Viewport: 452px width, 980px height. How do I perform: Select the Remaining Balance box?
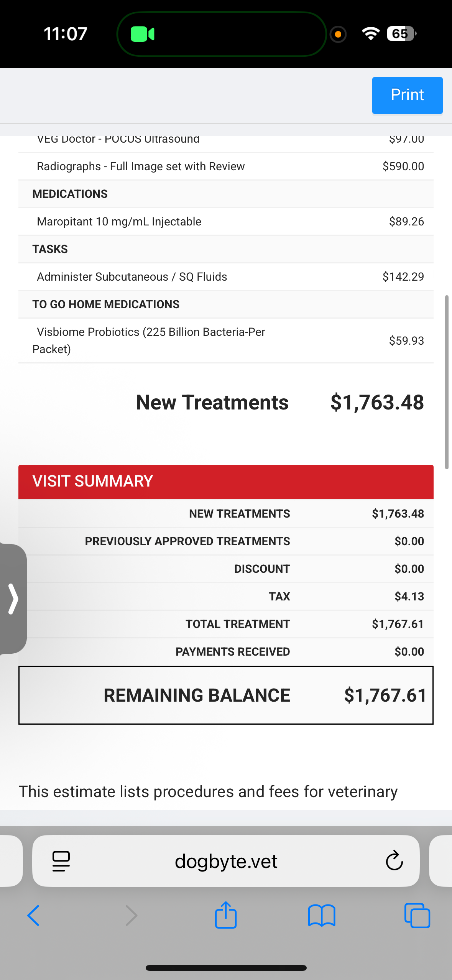coord(226,695)
